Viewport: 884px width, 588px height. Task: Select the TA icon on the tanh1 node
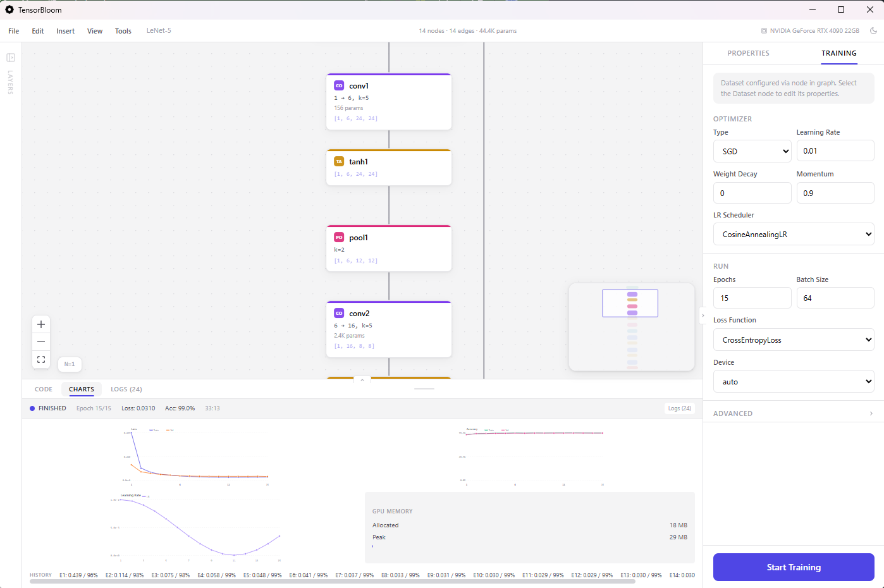point(339,161)
